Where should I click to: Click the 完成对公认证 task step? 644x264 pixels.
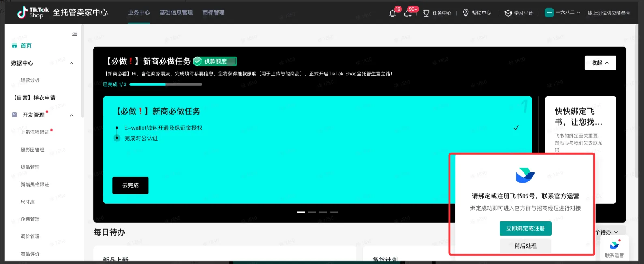tap(141, 138)
